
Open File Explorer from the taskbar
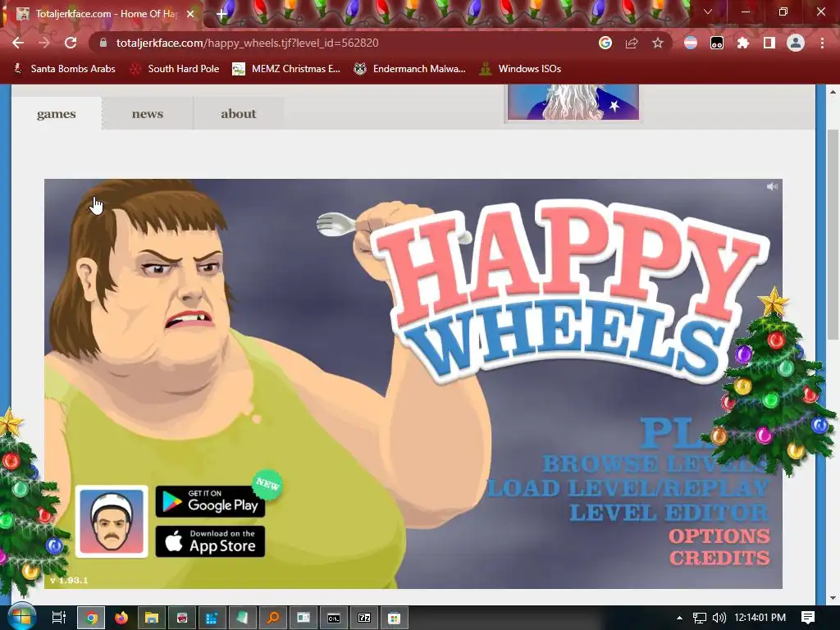(152, 619)
